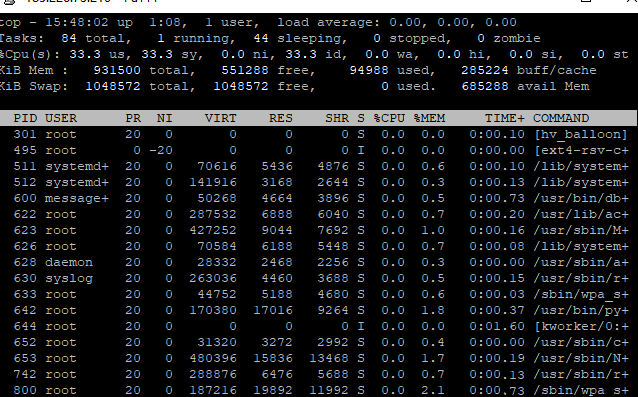Click the daemon user name

click(69, 262)
